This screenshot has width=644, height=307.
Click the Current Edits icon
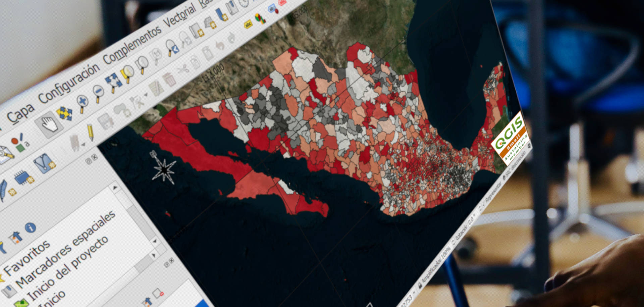click(74, 143)
